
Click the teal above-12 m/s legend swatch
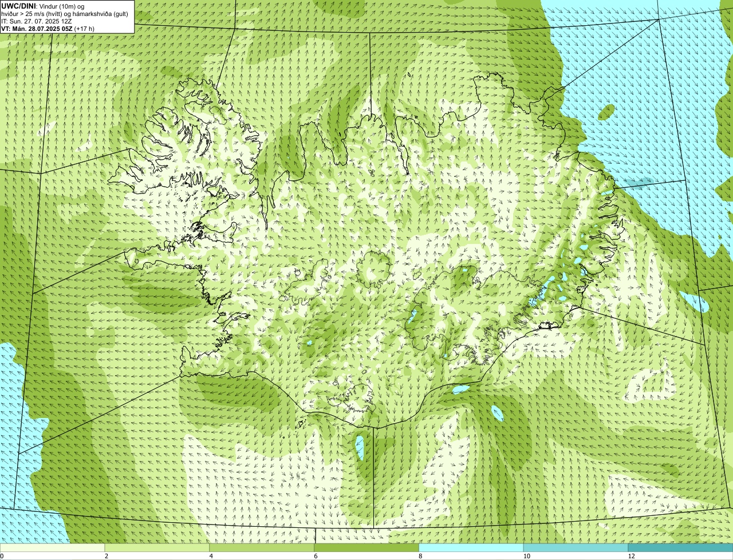[680, 547]
